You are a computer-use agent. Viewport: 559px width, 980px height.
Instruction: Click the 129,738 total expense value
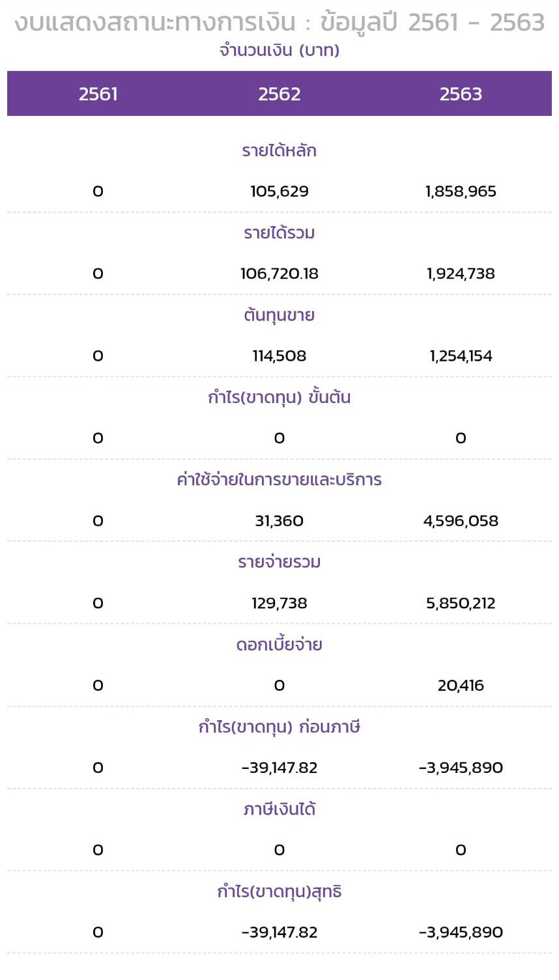(279, 603)
